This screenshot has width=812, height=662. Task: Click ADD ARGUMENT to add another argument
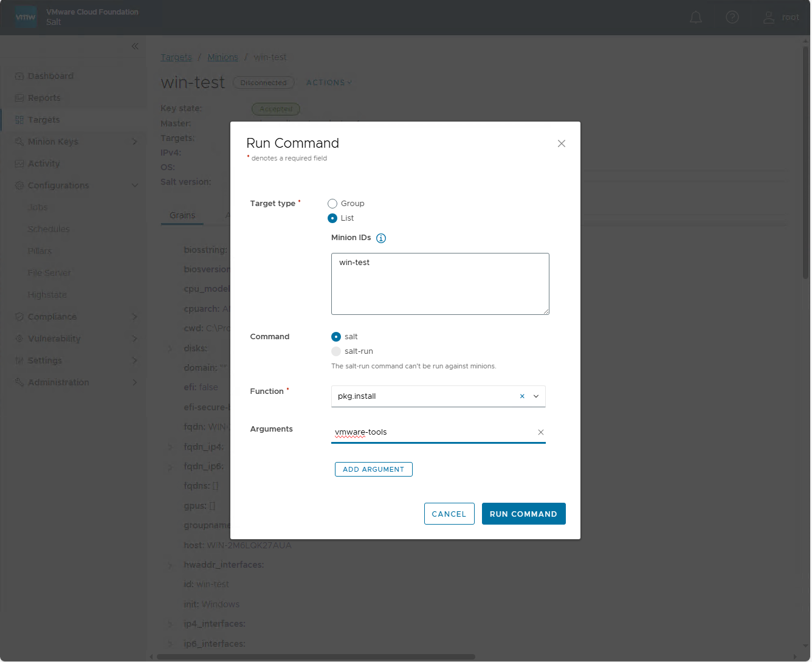coord(373,469)
